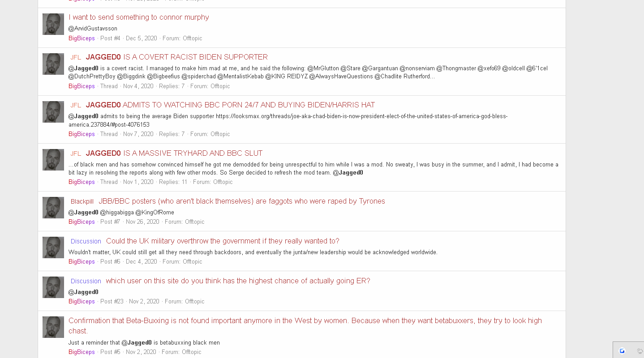Screen dimensions: 644x358
Task: Open Offtopic forum link on Dec 4 post
Action: point(193,262)
